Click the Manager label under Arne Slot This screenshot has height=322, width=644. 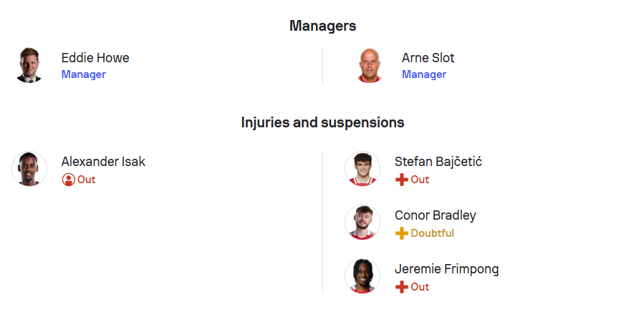pos(424,74)
